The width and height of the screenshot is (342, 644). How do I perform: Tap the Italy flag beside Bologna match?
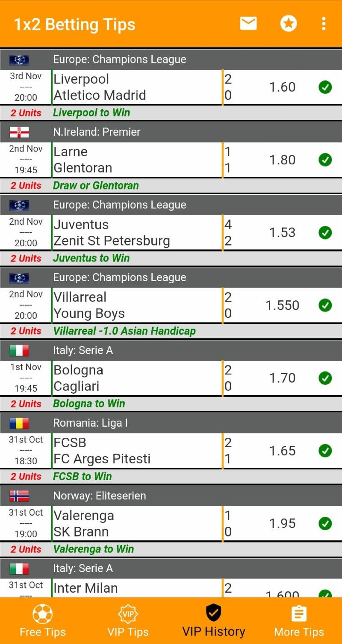coord(19,350)
